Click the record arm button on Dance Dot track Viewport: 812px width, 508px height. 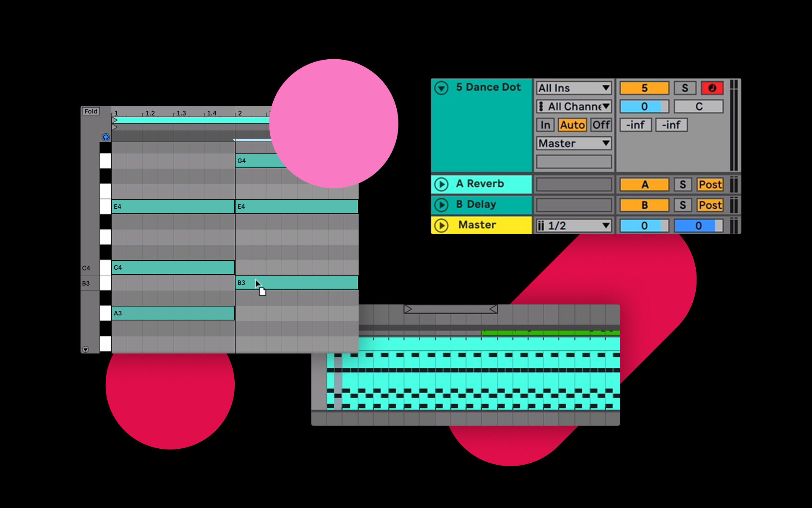pyautogui.click(x=712, y=88)
